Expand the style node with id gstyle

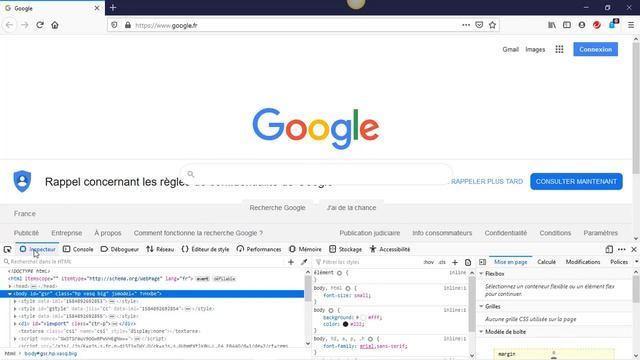[15, 309]
